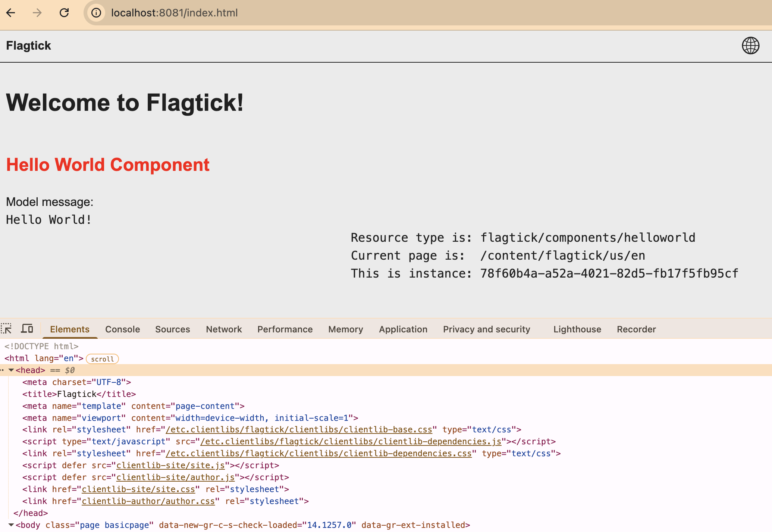Click the site info icon in address bar

coord(96,13)
